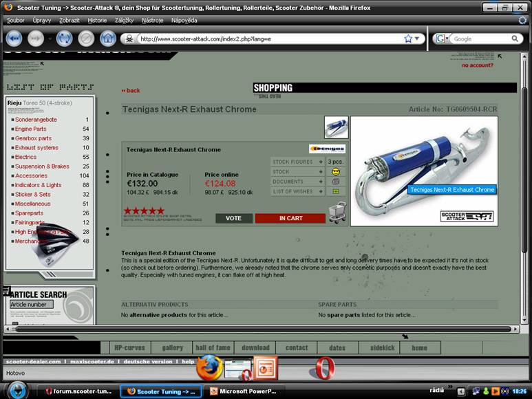Click the small exhaust thumbnail image
Image resolution: width=532 pixels, height=399 pixels.
tap(336, 127)
